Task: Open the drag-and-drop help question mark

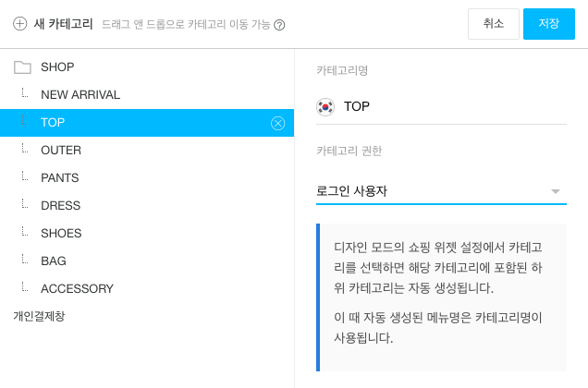Action: click(279, 25)
